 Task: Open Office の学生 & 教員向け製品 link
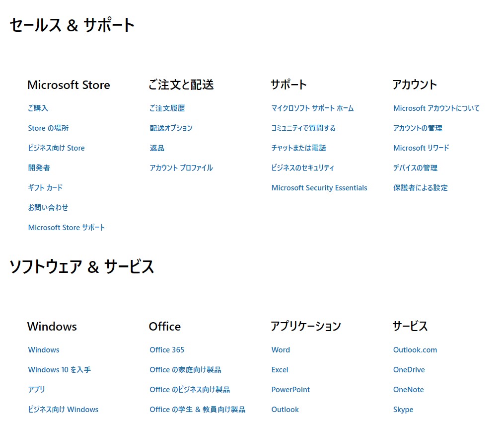coord(197,409)
